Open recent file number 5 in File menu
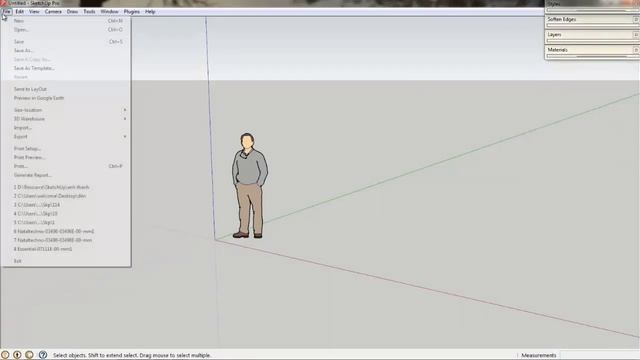 pos(66,222)
